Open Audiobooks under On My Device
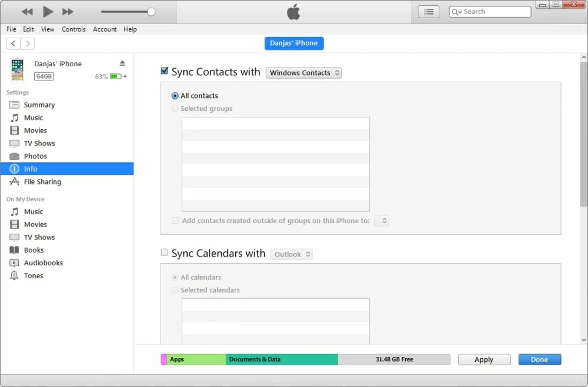Screen dimensions: 588x387 (x=43, y=263)
